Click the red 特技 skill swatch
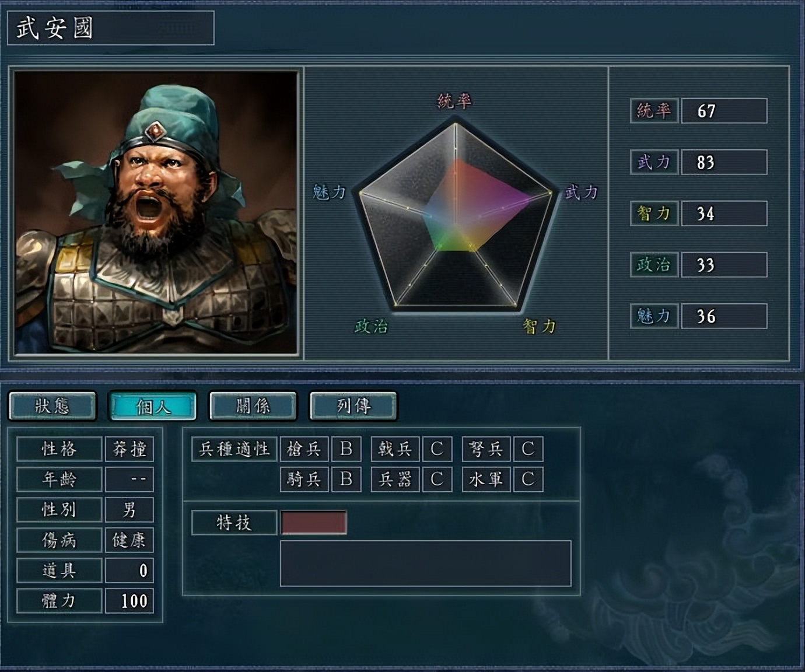This screenshot has height=672, width=805. click(x=314, y=523)
